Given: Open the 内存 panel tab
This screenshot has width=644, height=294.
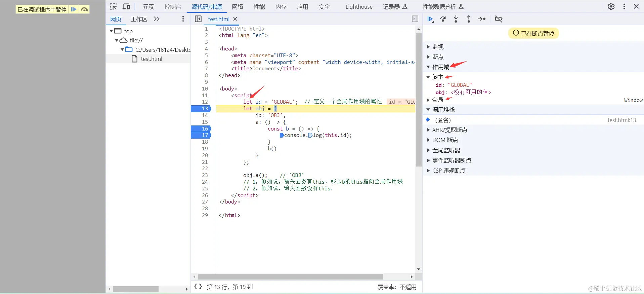Looking at the screenshot, I should coord(281,7).
